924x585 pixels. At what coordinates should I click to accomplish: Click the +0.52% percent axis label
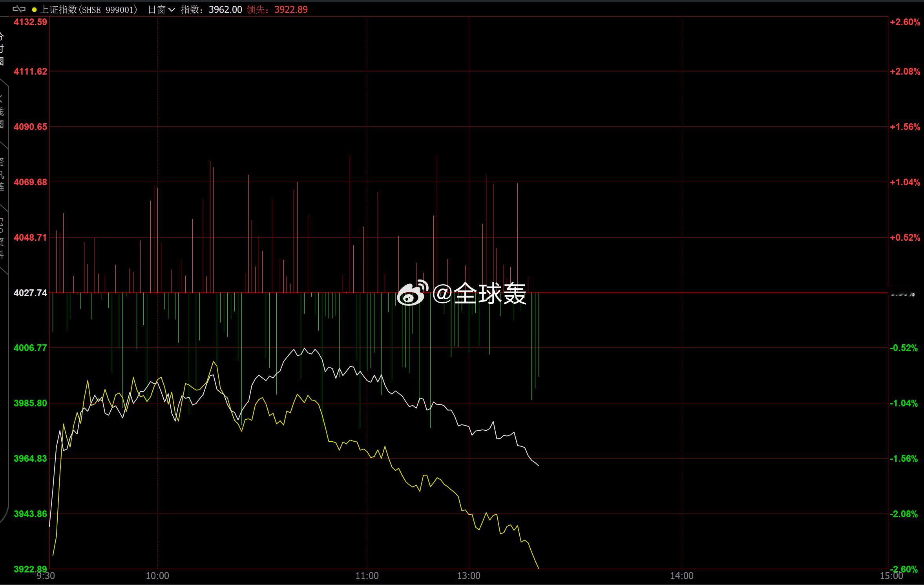coord(905,238)
